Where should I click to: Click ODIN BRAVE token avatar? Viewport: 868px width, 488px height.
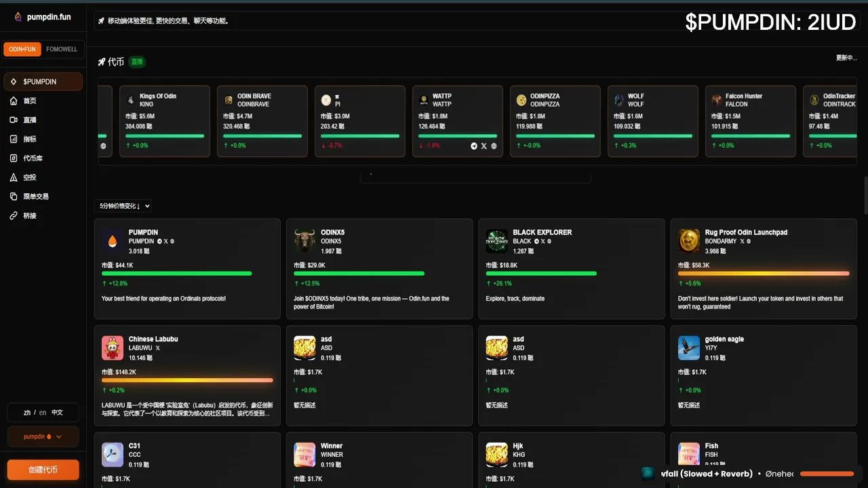point(229,100)
